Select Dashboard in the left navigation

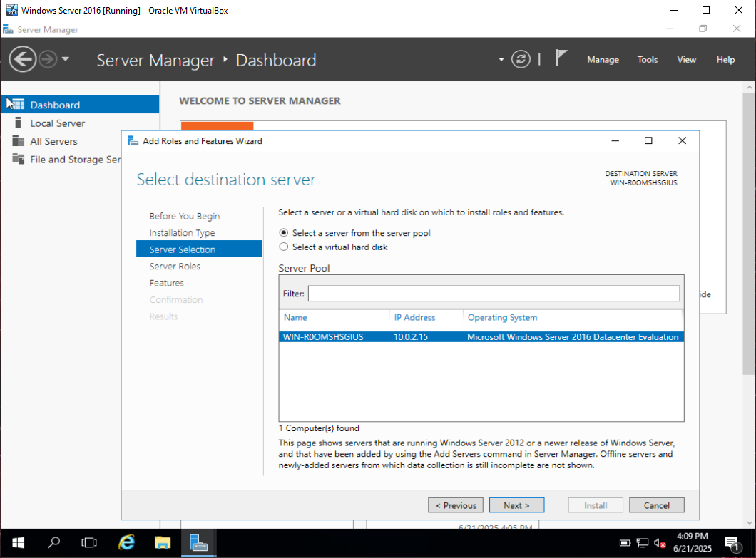80,105
